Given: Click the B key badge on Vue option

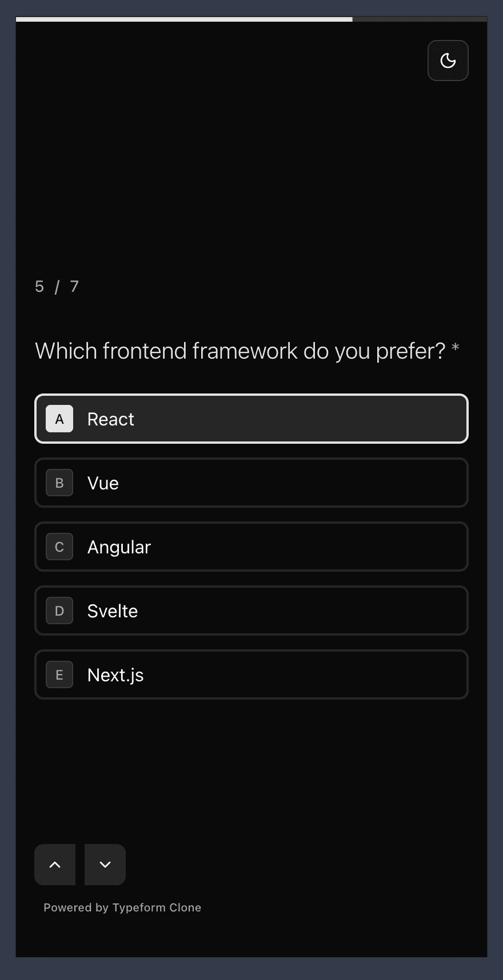Looking at the screenshot, I should tap(59, 483).
